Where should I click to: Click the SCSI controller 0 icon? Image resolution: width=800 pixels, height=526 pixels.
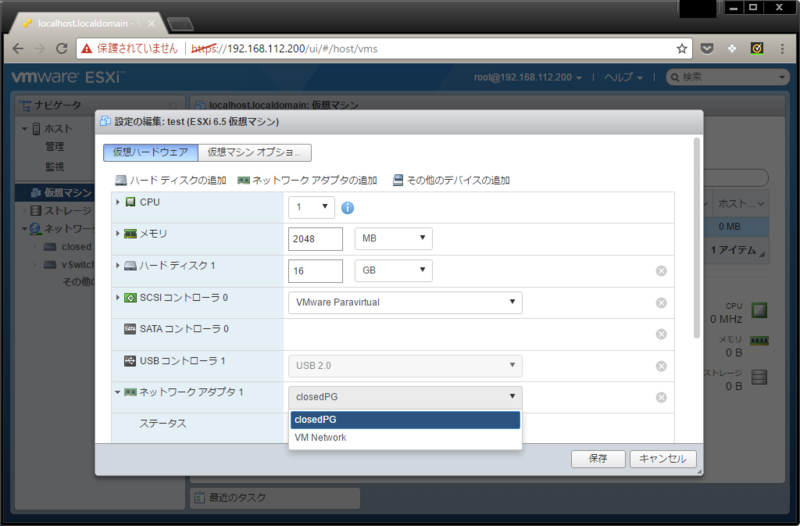[x=131, y=297]
